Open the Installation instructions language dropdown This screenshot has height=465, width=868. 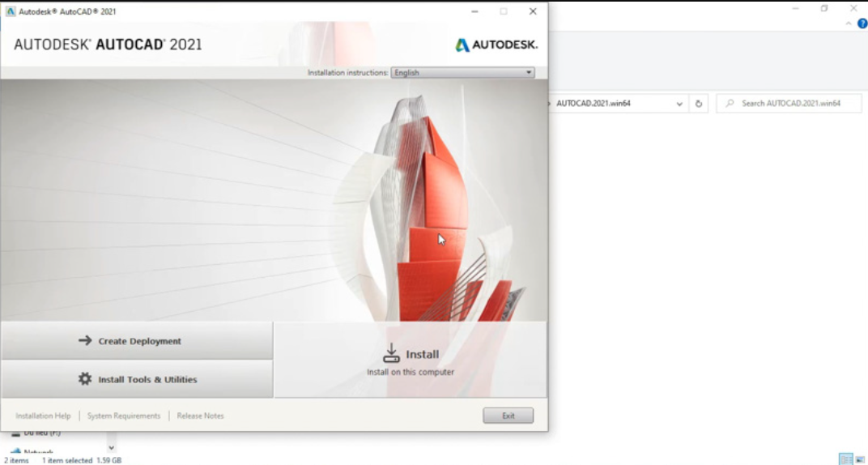coord(462,73)
